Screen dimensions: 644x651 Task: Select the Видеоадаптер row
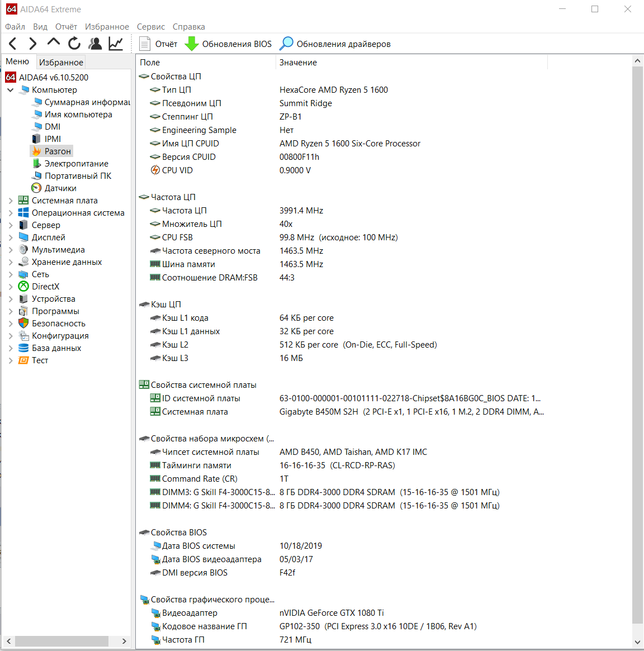coord(343,613)
